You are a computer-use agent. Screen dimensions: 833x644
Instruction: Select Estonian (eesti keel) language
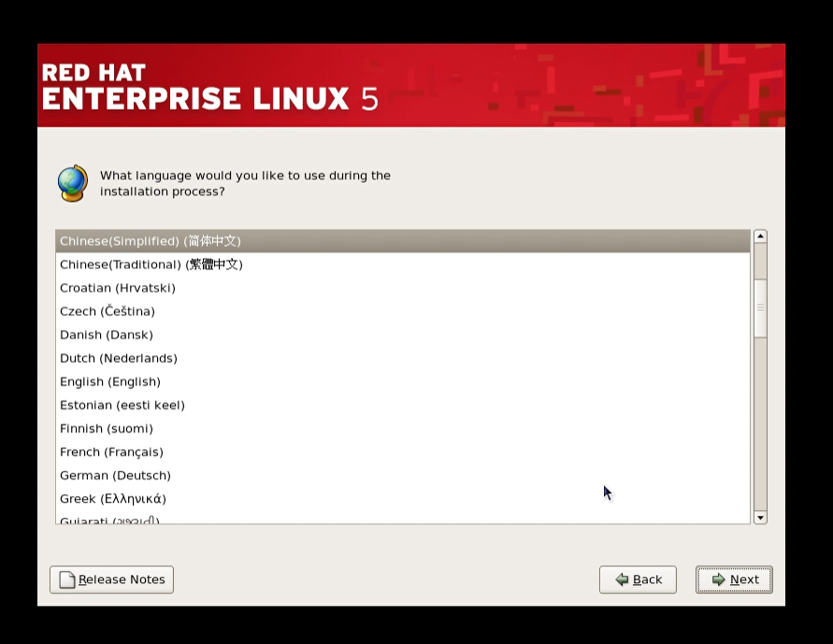tap(403, 405)
